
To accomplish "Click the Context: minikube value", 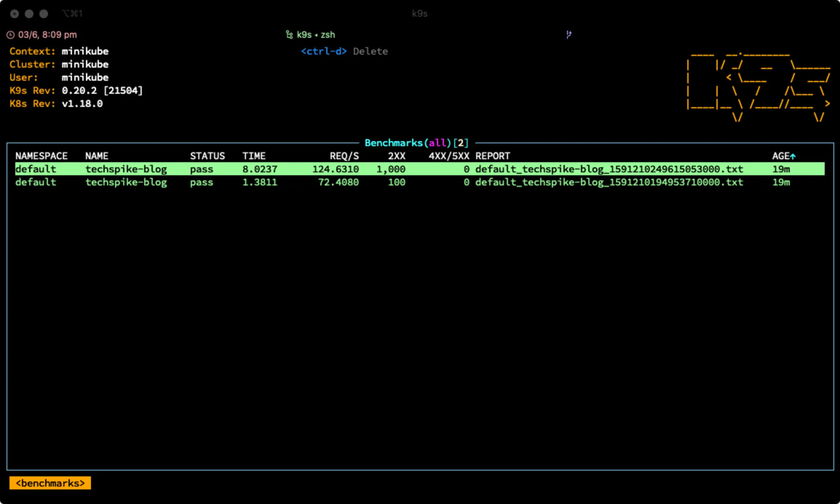I will click(x=85, y=51).
